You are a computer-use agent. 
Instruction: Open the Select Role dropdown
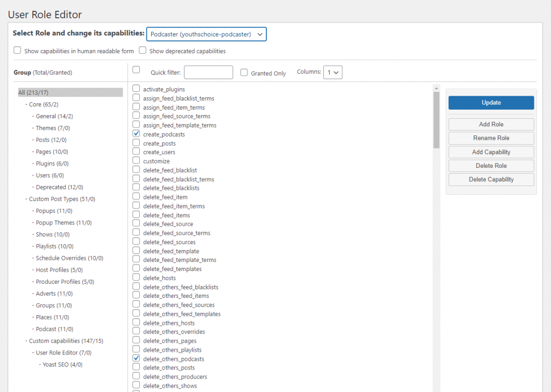[x=206, y=34]
